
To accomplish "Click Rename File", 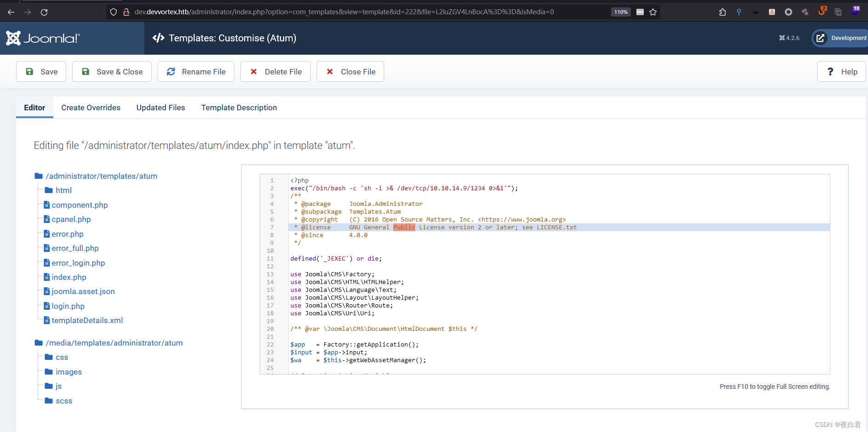I will (x=196, y=72).
